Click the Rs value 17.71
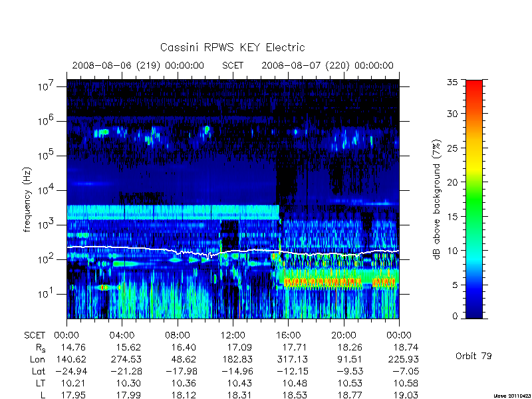The width and height of the screenshot is (532, 399). 295,347
